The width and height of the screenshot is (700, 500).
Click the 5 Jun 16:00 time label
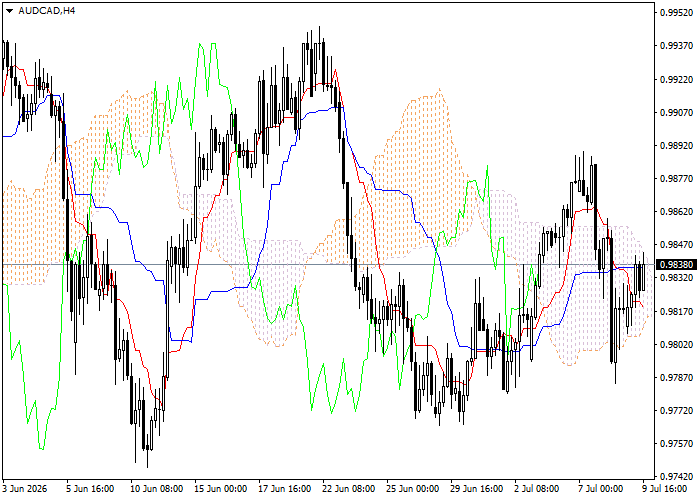click(90, 489)
